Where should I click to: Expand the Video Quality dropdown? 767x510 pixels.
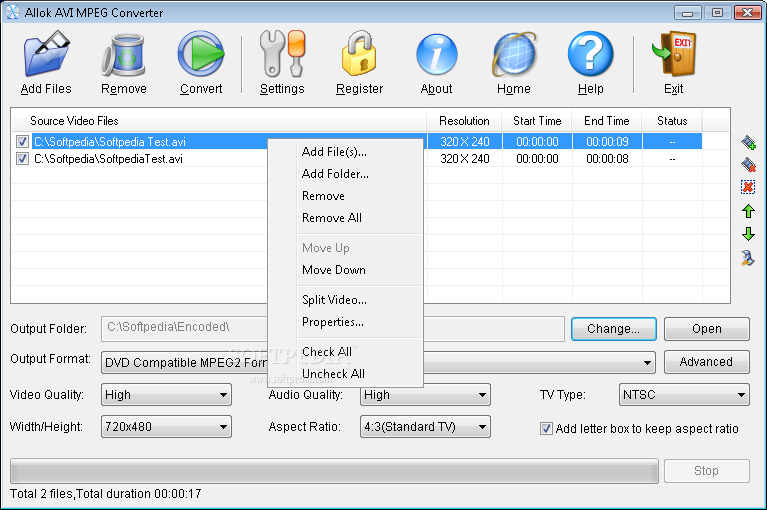(223, 395)
